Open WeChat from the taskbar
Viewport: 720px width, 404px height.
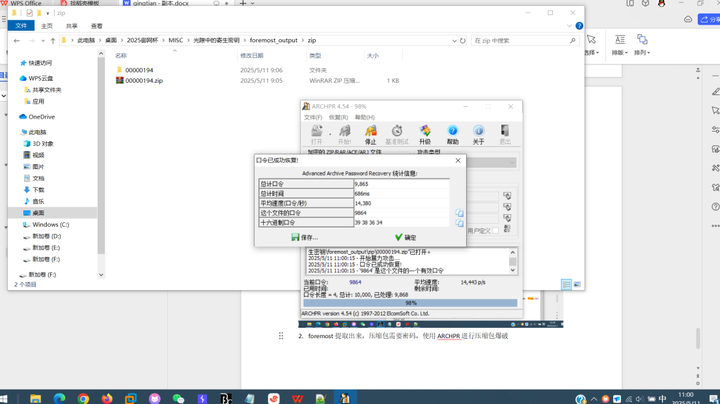click(178, 398)
